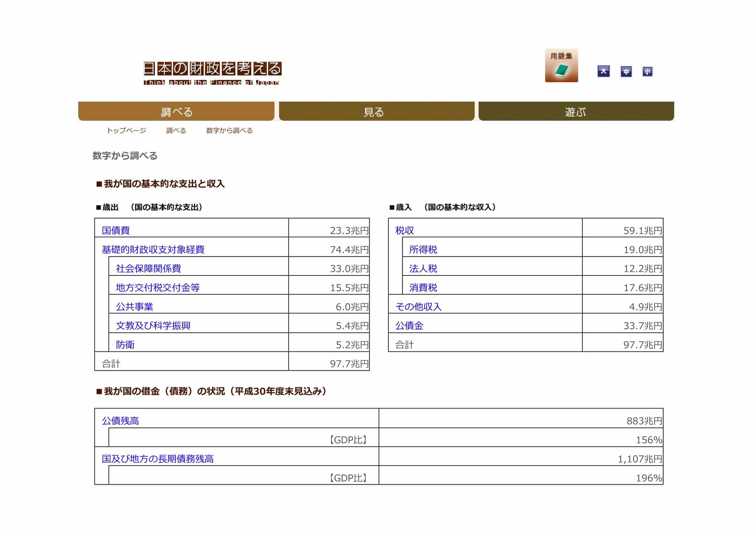Click the 歳出 table heading
The width and height of the screenshot is (756, 535).
(149, 207)
